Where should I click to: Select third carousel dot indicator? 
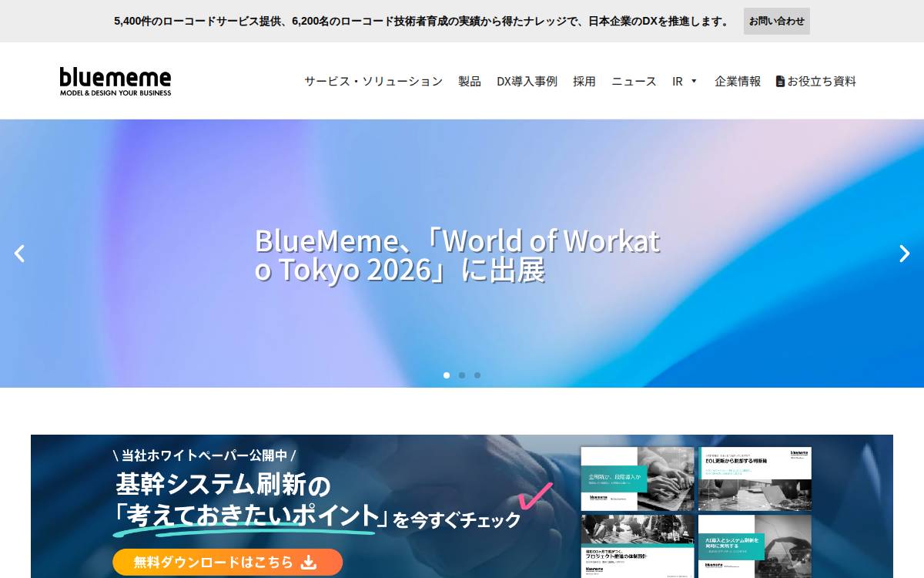[x=477, y=375]
